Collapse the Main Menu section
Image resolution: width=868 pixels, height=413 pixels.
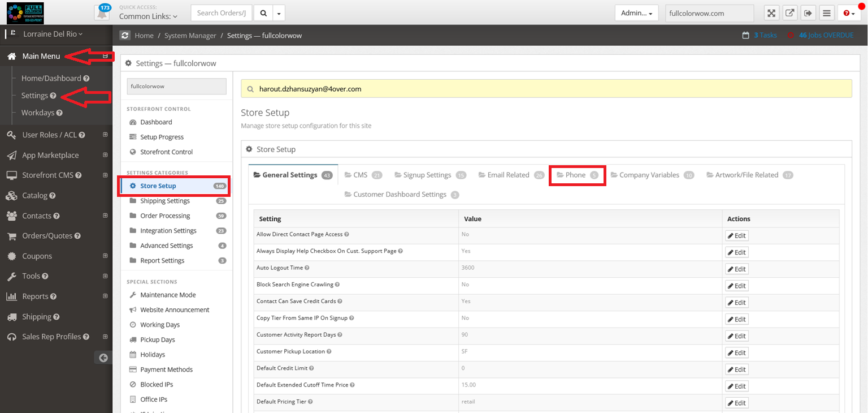pos(105,56)
